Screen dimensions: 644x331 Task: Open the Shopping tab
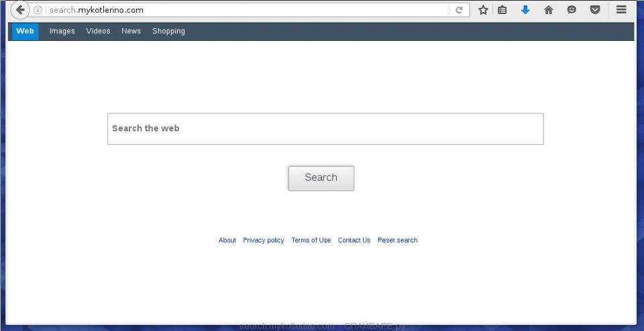tap(168, 31)
